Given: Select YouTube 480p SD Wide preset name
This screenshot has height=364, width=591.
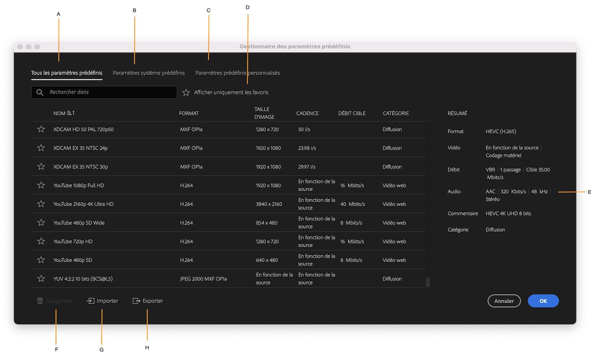Looking at the screenshot, I should point(79,223).
